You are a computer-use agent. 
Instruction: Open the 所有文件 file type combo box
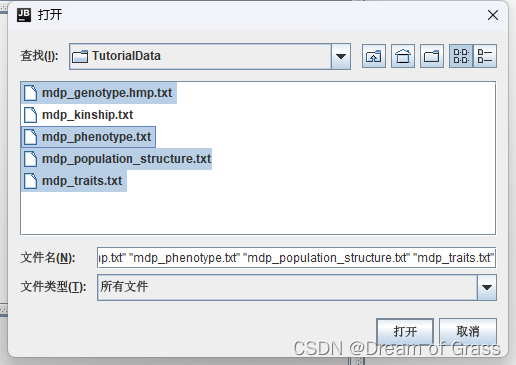point(297,287)
